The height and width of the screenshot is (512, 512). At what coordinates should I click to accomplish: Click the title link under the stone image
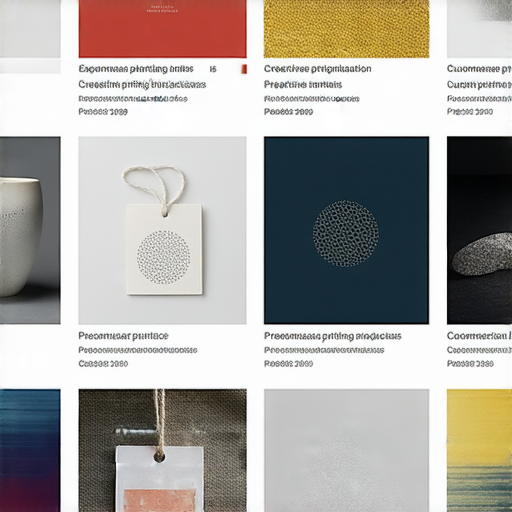click(x=479, y=336)
